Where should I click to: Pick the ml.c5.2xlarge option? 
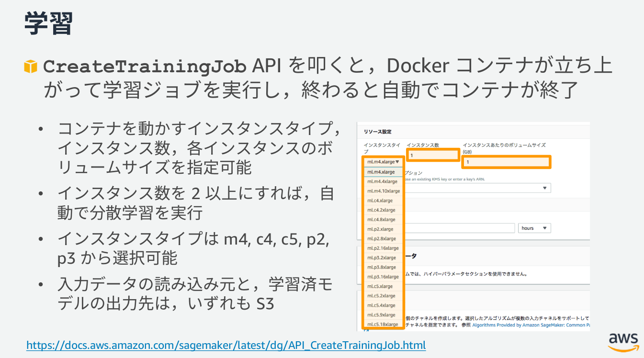(x=383, y=296)
